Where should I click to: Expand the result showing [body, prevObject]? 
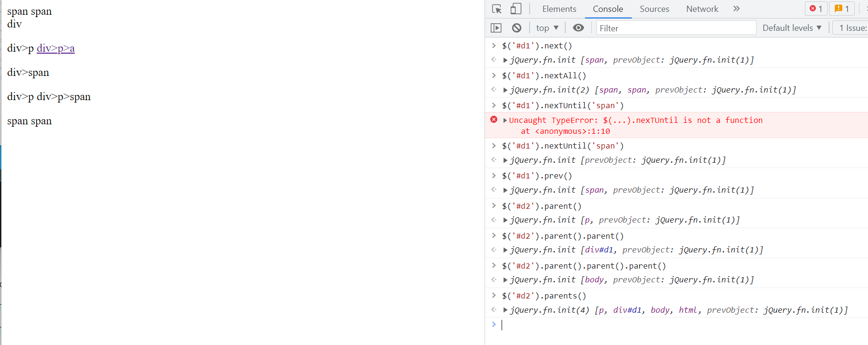pos(505,280)
